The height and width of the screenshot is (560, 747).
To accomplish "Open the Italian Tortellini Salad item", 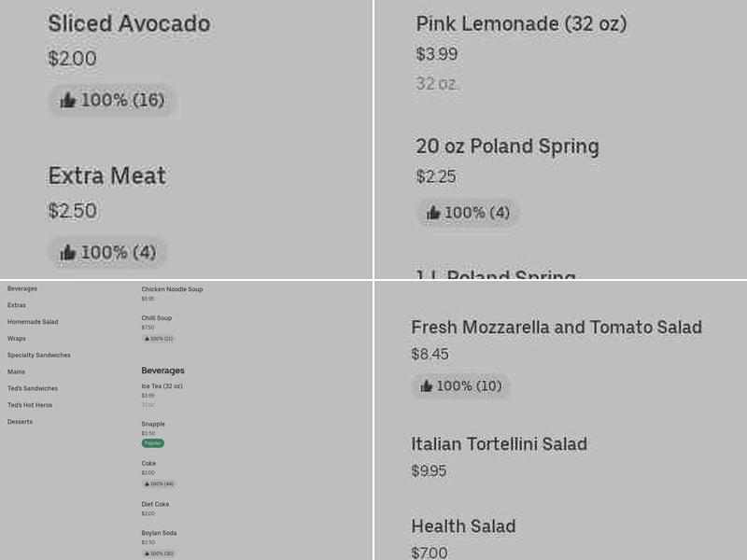I will coord(500,444).
